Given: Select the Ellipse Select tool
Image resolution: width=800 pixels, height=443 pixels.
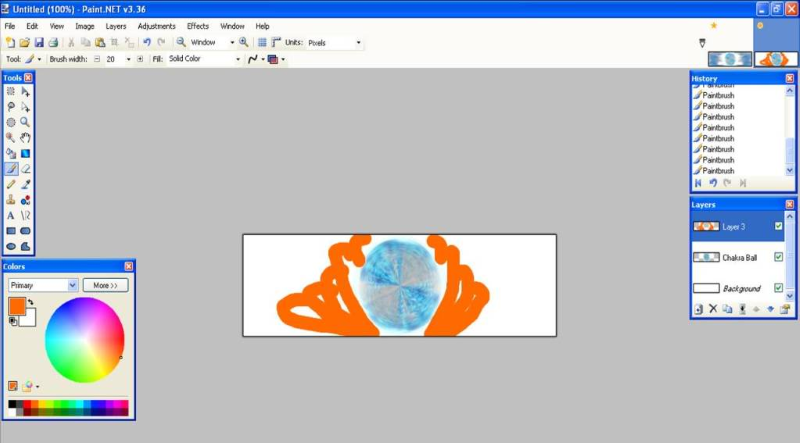Looking at the screenshot, I should (11, 122).
